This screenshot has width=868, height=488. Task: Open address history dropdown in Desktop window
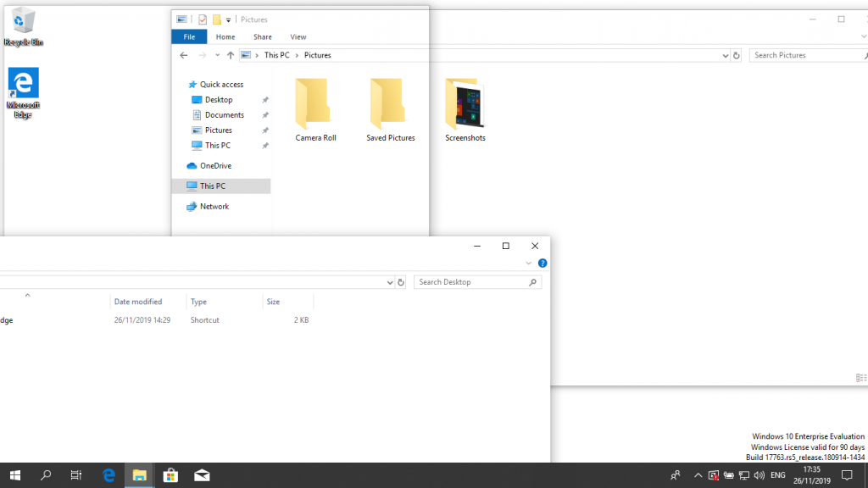click(390, 282)
